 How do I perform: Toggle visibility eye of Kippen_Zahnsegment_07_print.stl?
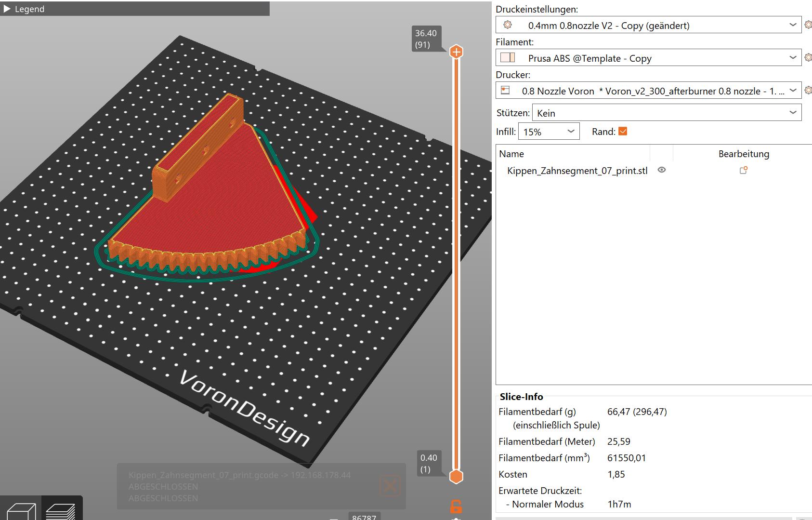pos(662,170)
